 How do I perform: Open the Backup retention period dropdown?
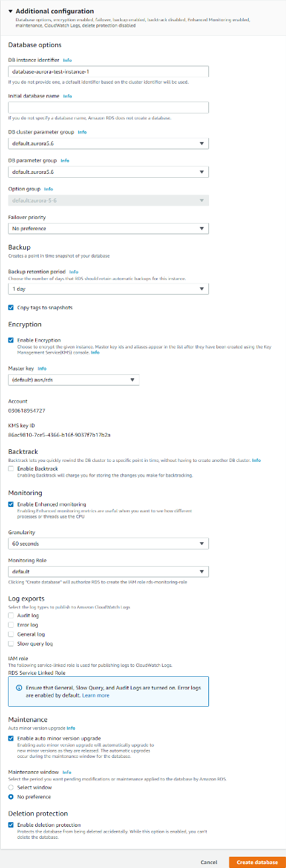click(109, 289)
